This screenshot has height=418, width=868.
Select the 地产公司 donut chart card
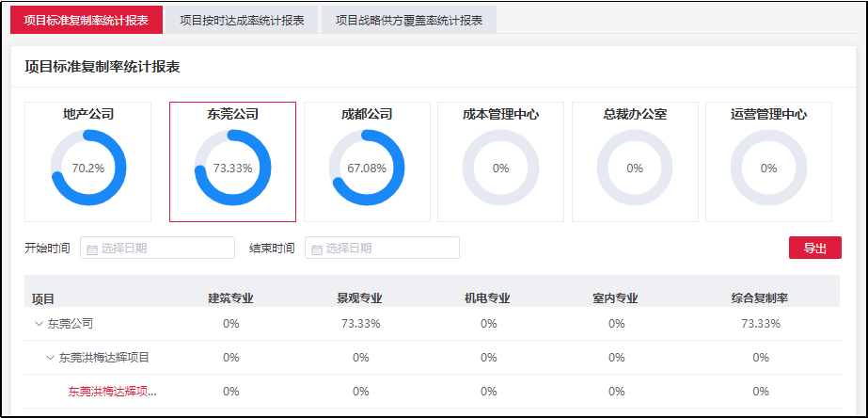(x=88, y=162)
